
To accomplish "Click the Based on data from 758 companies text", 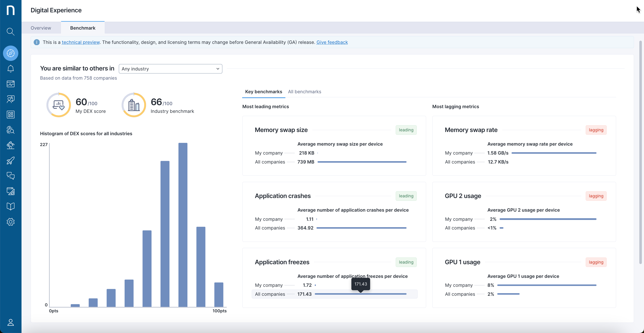I will [79, 78].
